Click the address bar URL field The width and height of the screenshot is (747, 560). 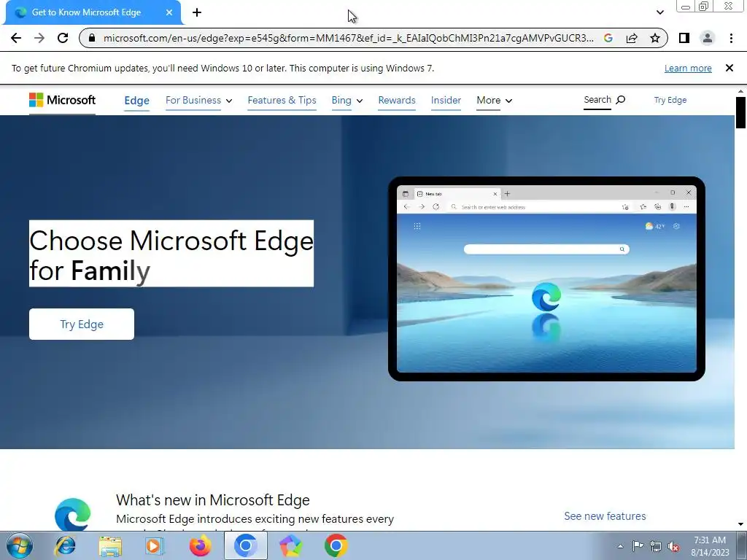(x=348, y=38)
